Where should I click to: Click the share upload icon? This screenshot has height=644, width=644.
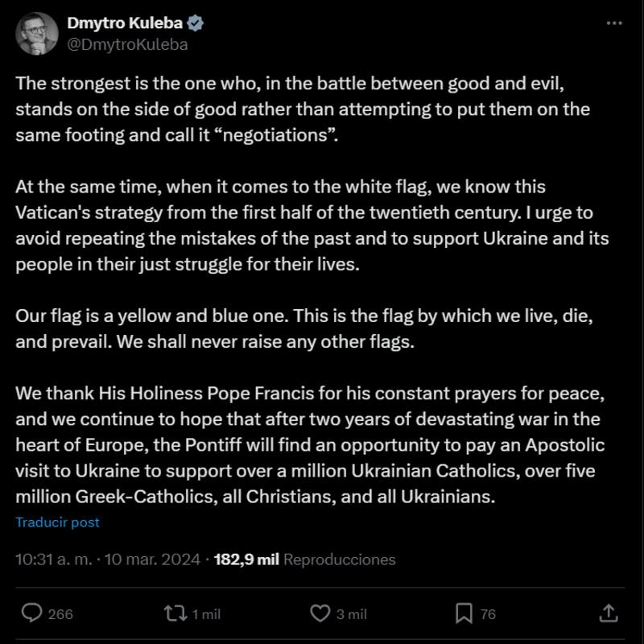tap(609, 613)
